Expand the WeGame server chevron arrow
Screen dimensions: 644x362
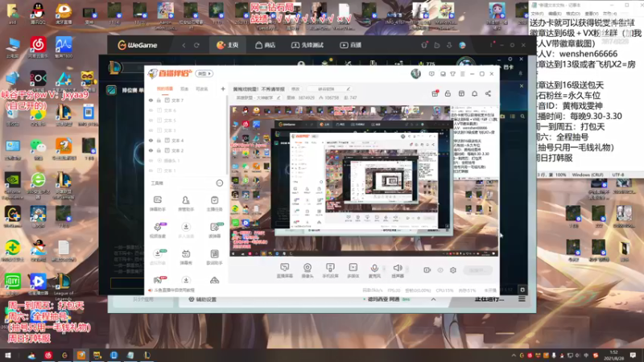(x=433, y=299)
